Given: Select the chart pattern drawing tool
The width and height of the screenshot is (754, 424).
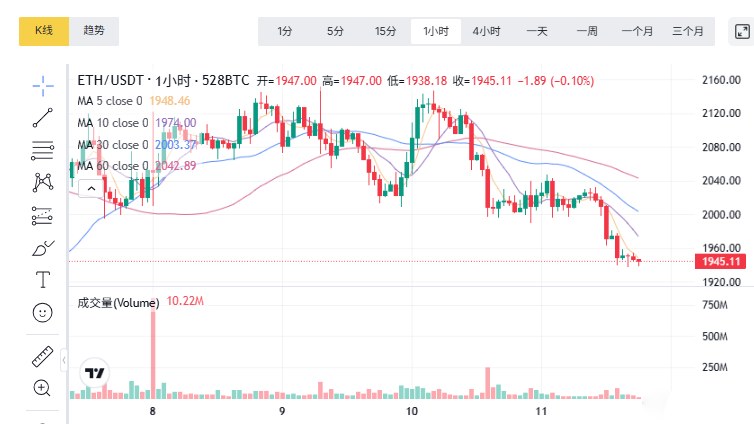Looking at the screenshot, I should (43, 182).
